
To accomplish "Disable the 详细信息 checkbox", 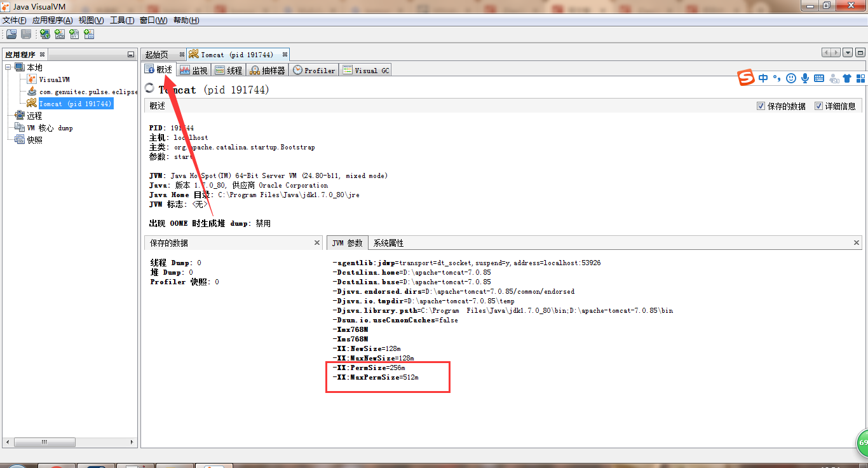I will (x=819, y=106).
